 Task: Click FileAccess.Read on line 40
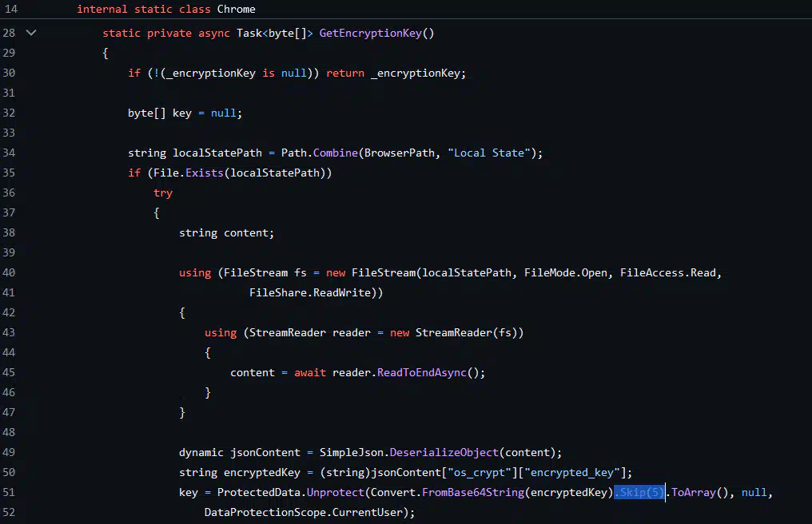point(668,272)
